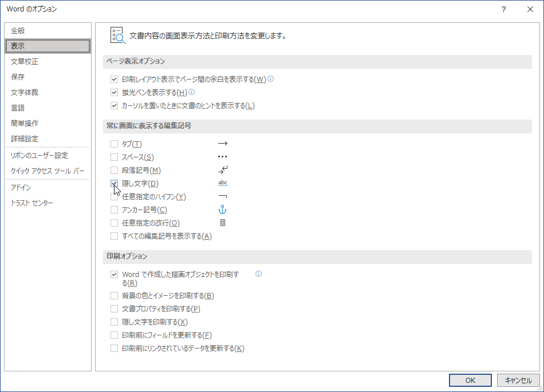Click info icon beside 描画オブジェクトを印刷する
544x392 pixels.
[x=258, y=274]
